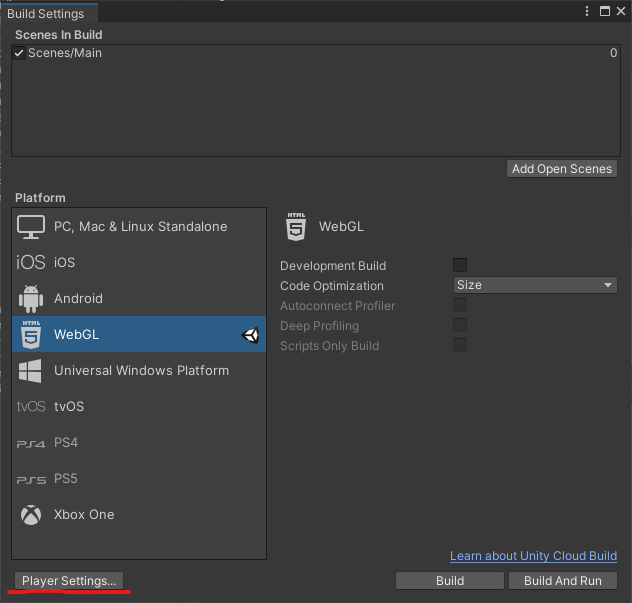632x603 pixels.
Task: Click the Android robot icon
Action: click(x=31, y=299)
